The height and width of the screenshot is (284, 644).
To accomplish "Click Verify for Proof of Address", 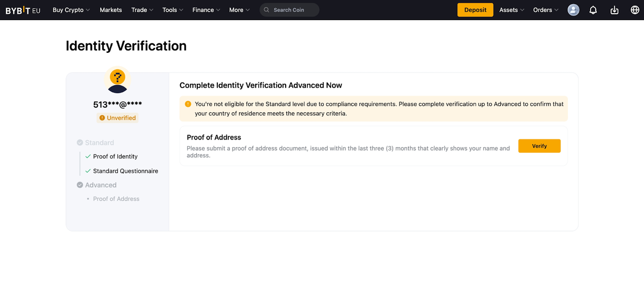I will click(x=539, y=146).
